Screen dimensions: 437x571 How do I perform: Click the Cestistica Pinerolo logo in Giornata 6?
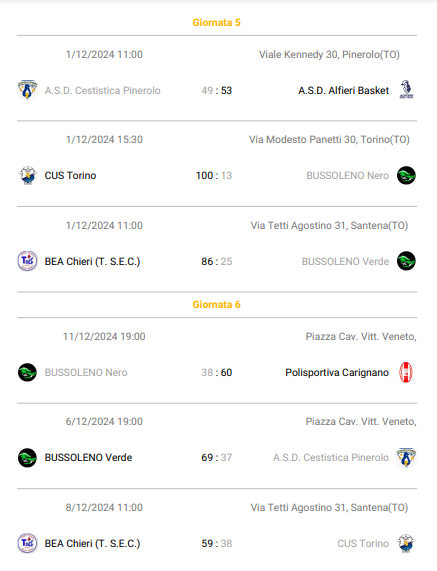[x=406, y=457]
